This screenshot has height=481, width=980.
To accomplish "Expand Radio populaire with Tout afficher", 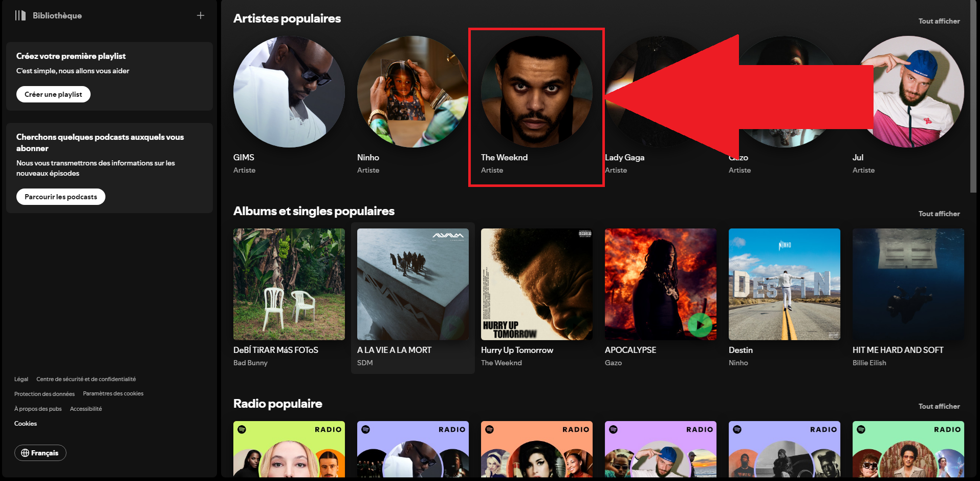I will (939, 406).
